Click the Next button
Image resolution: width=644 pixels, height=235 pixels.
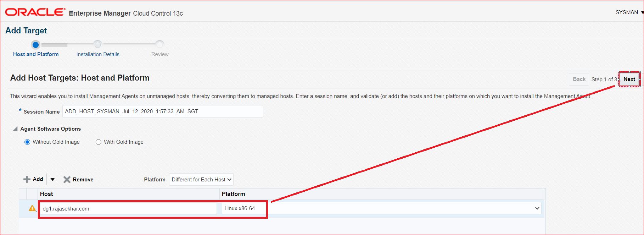(629, 79)
